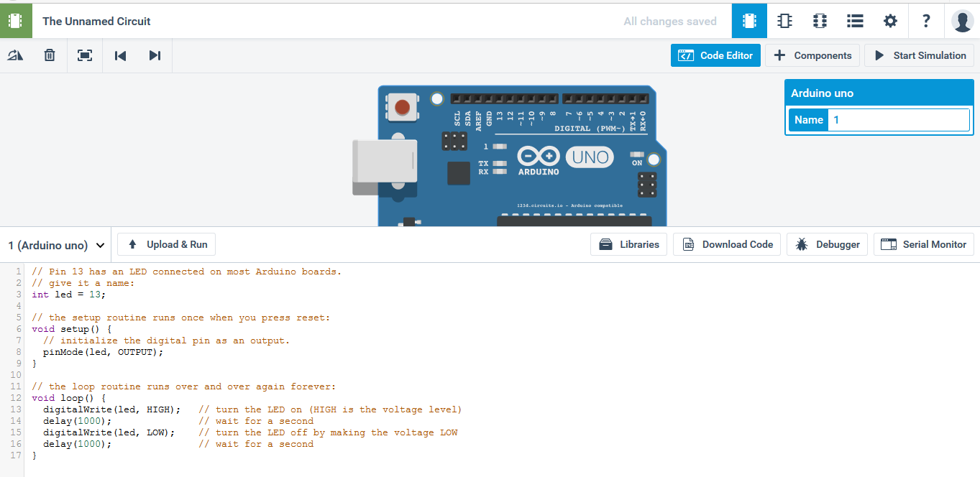Toggle the Code Editor panel
This screenshot has height=477, width=980.
coord(715,55)
